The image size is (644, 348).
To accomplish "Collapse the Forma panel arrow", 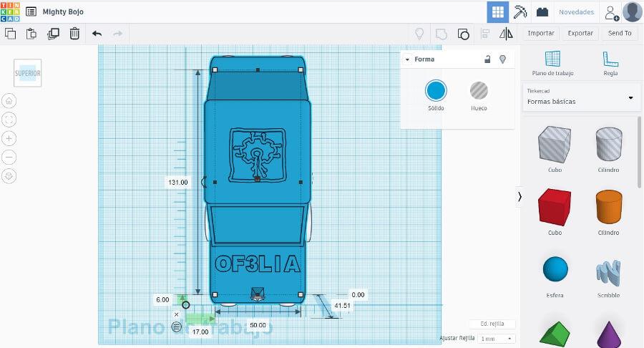I will coord(407,59).
